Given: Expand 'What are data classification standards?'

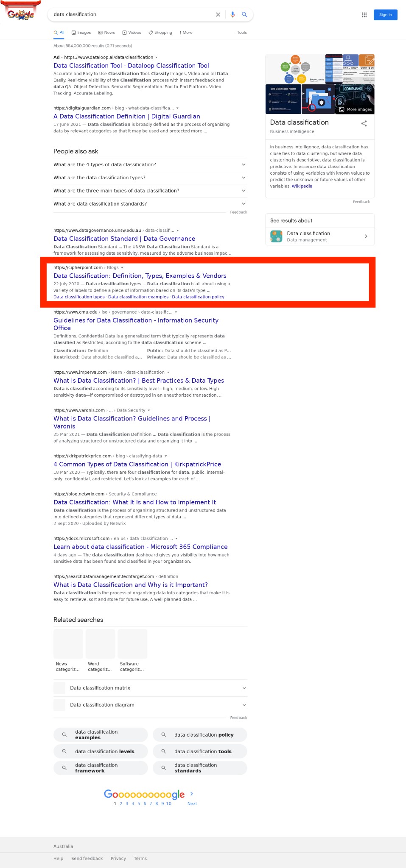Looking at the screenshot, I should tap(150, 204).
